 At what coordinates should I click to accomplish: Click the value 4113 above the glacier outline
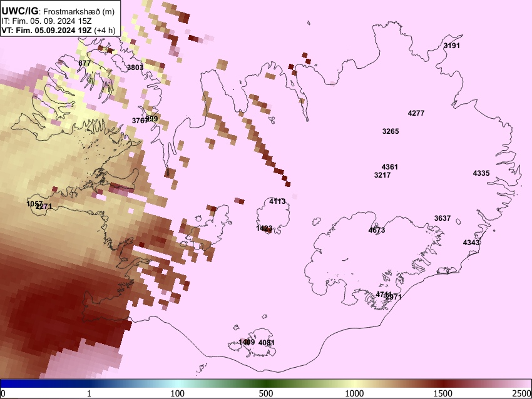[277, 201]
